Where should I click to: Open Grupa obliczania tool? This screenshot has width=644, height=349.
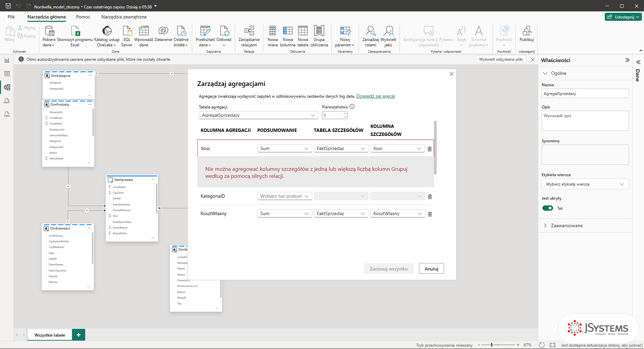click(x=319, y=36)
